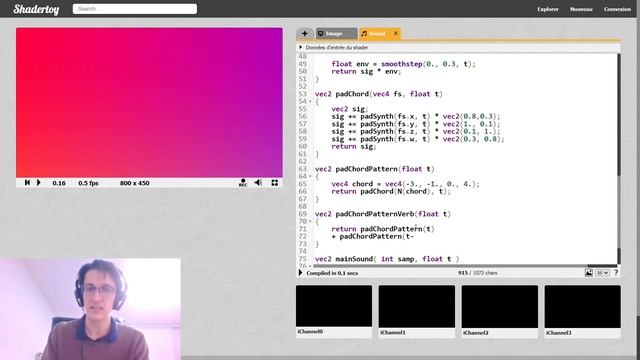Screen dimensions: 640x360
Task: Switch to the Image tab
Action: pyautogui.click(x=336, y=33)
